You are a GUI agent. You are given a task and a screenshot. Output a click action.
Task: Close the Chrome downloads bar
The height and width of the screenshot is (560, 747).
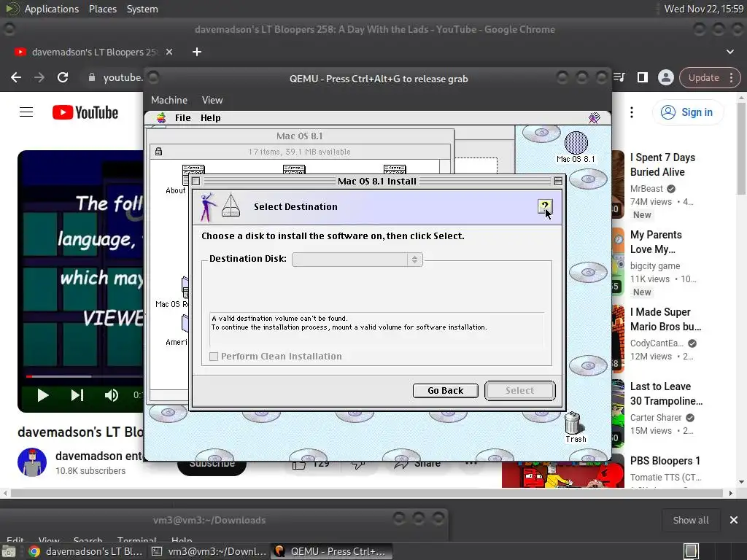734,520
